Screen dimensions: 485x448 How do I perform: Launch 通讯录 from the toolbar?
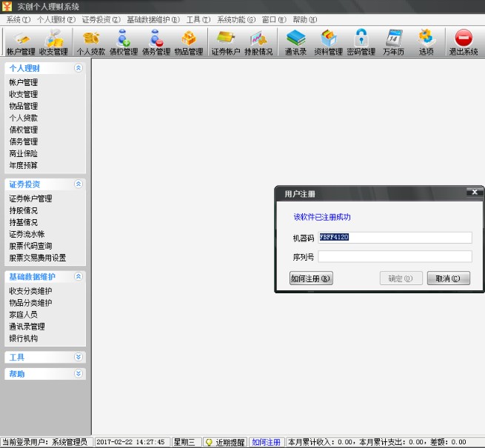[295, 42]
